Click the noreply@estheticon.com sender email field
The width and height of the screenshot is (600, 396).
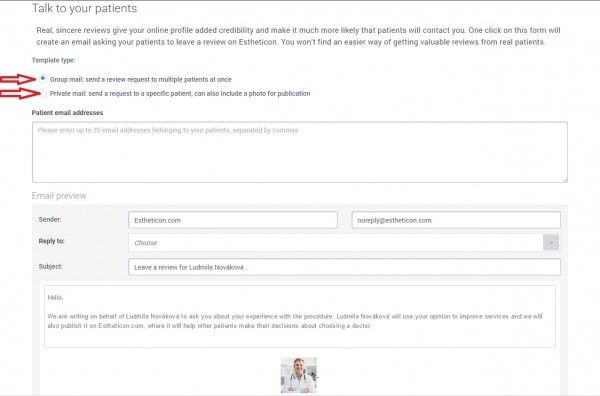pyautogui.click(x=456, y=220)
